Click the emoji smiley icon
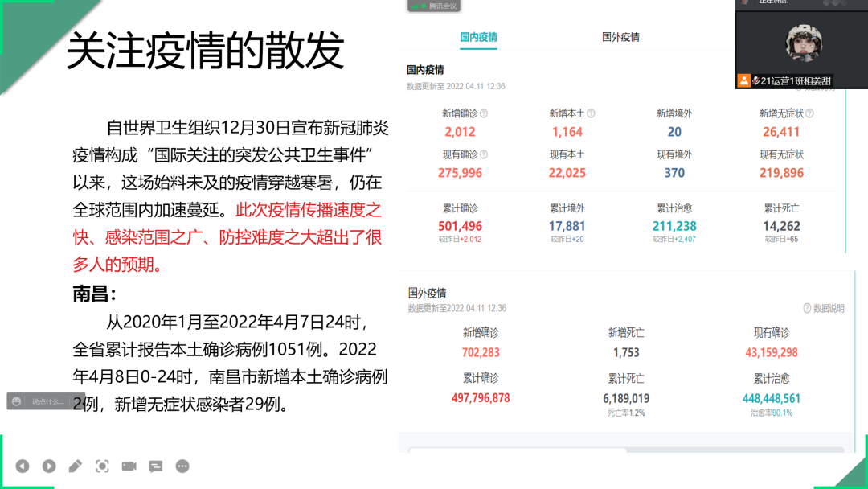 (x=18, y=401)
